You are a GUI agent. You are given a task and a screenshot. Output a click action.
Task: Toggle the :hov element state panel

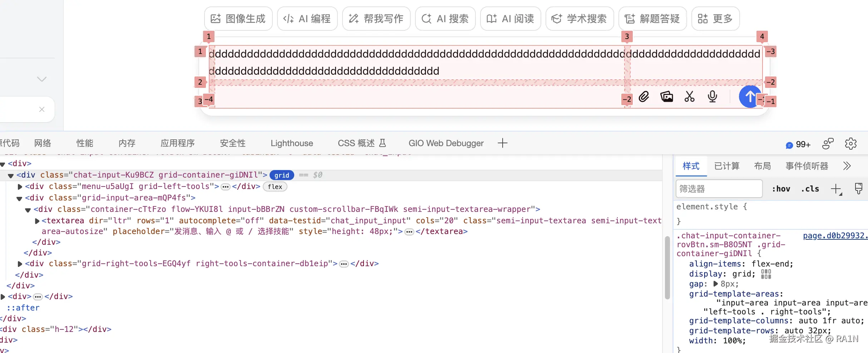[781, 189]
